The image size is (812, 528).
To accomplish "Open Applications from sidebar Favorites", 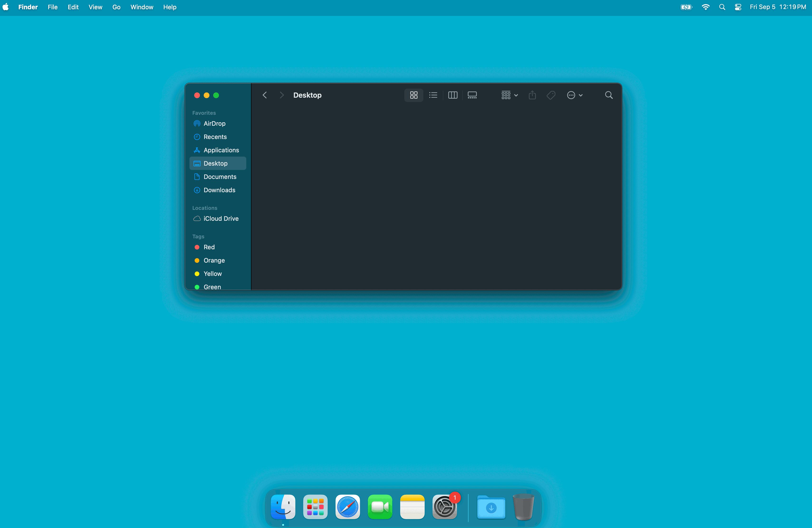I will click(x=221, y=150).
